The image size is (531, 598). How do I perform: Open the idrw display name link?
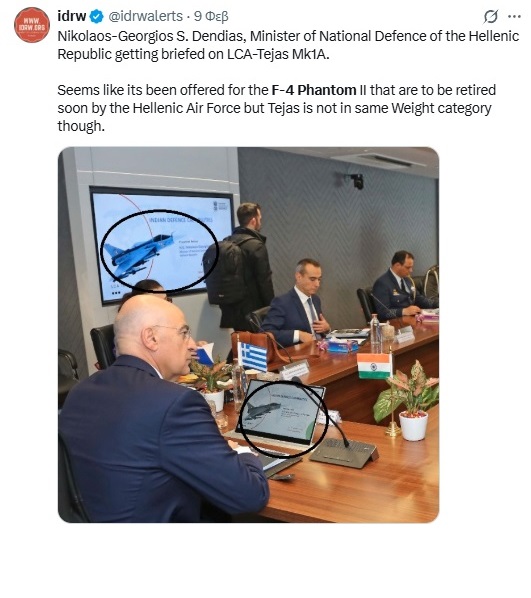[72, 16]
